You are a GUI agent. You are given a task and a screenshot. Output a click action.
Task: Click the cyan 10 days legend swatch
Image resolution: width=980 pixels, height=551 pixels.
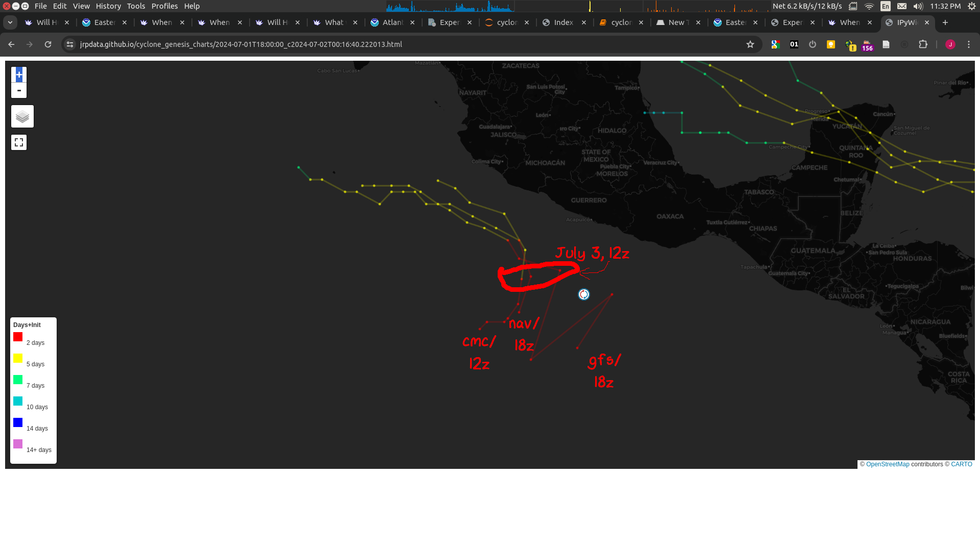click(18, 401)
